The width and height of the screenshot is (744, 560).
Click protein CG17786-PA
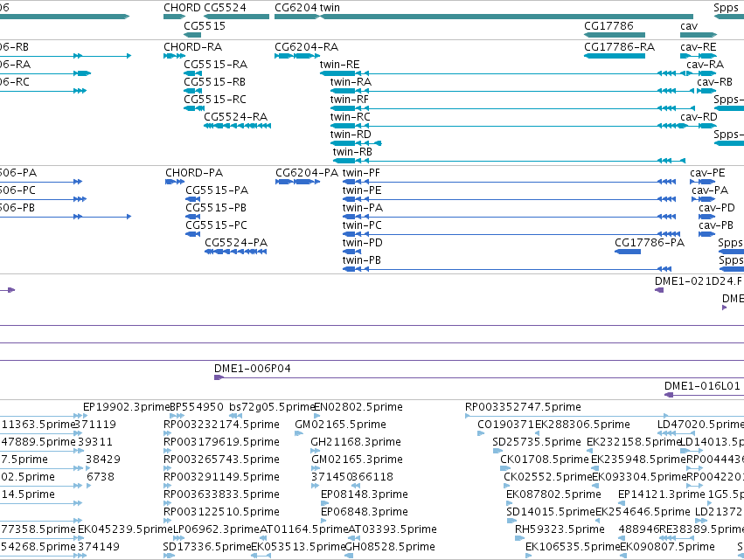pyautogui.click(x=650, y=243)
